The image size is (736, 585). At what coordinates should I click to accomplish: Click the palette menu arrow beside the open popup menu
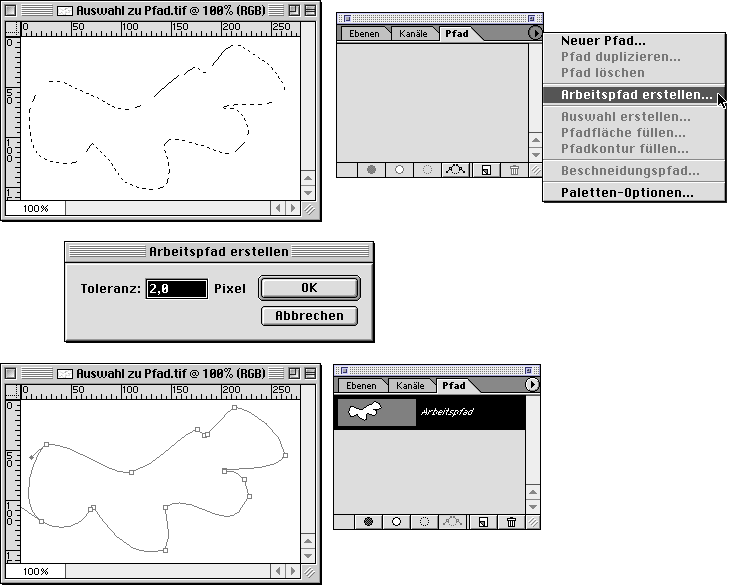[x=535, y=33]
